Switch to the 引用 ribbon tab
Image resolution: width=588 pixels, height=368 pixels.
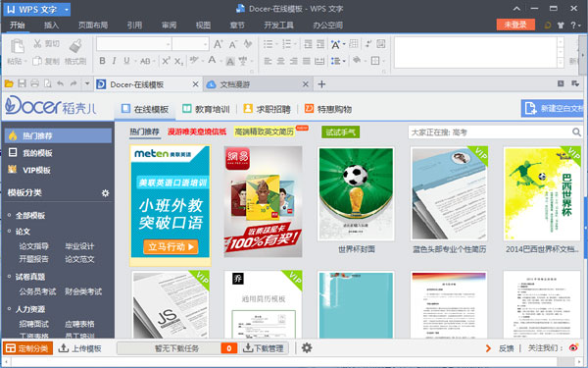coord(134,26)
